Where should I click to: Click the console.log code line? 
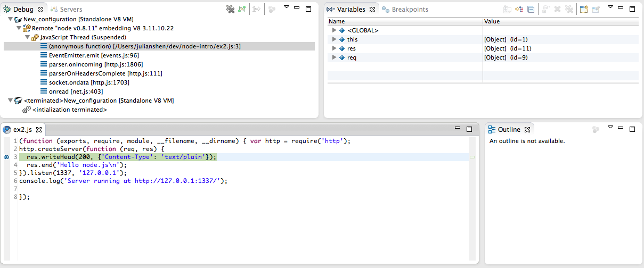pos(124,181)
